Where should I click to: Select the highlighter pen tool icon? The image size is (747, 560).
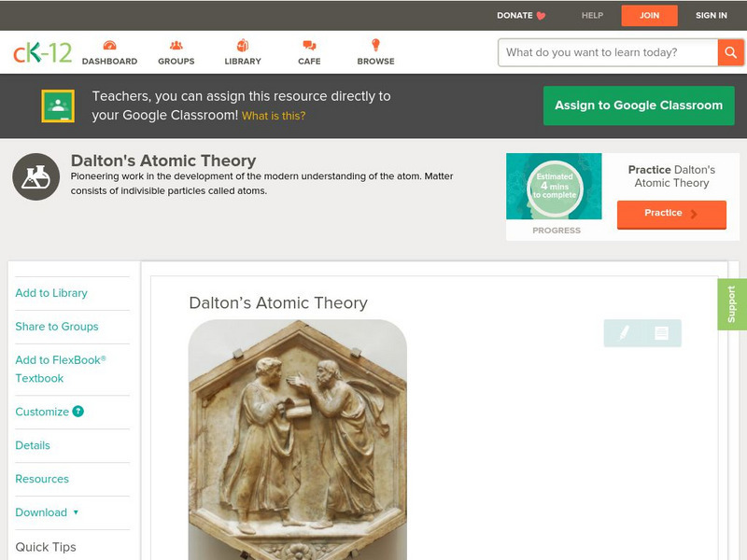pyautogui.click(x=624, y=333)
